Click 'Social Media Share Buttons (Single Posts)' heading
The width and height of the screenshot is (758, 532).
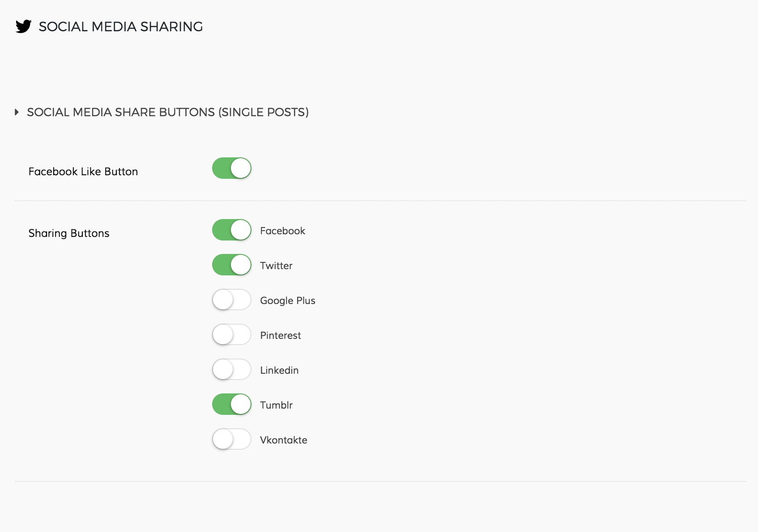click(168, 112)
